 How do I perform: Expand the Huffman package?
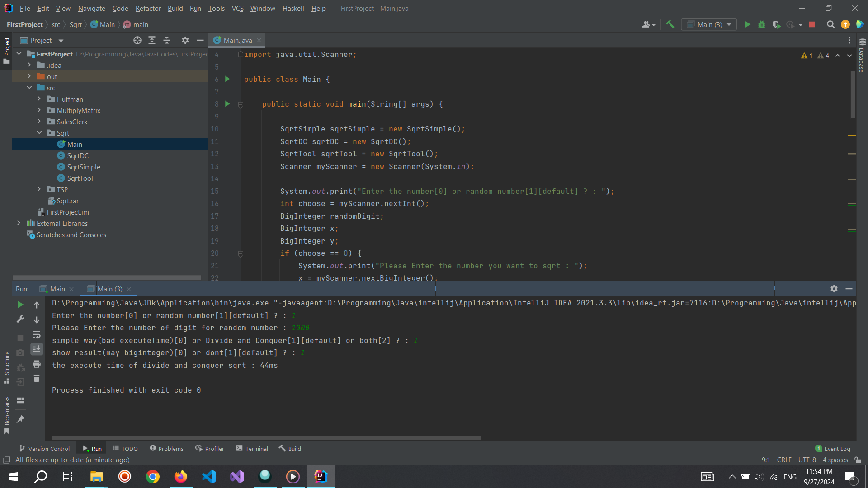tap(39, 99)
